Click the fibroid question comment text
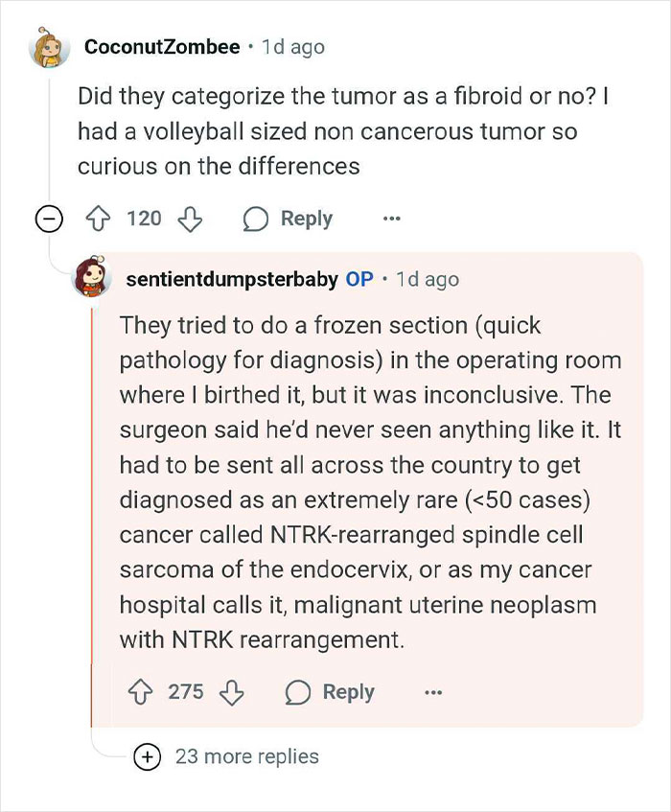 326,131
